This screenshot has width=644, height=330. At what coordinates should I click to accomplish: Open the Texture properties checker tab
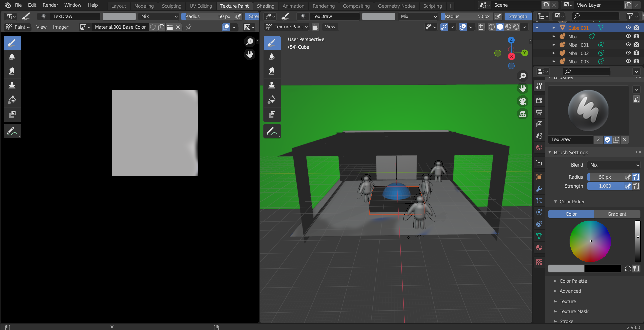539,262
